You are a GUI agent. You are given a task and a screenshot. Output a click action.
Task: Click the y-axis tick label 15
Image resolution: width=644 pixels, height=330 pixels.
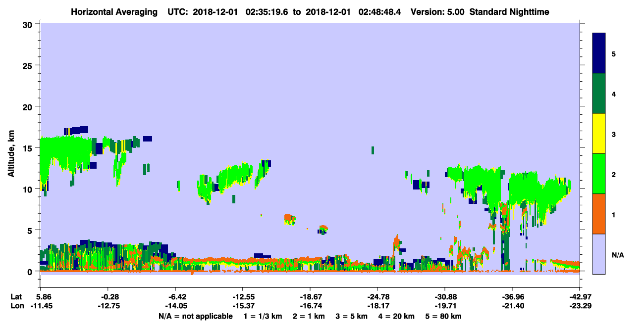[x=29, y=148]
